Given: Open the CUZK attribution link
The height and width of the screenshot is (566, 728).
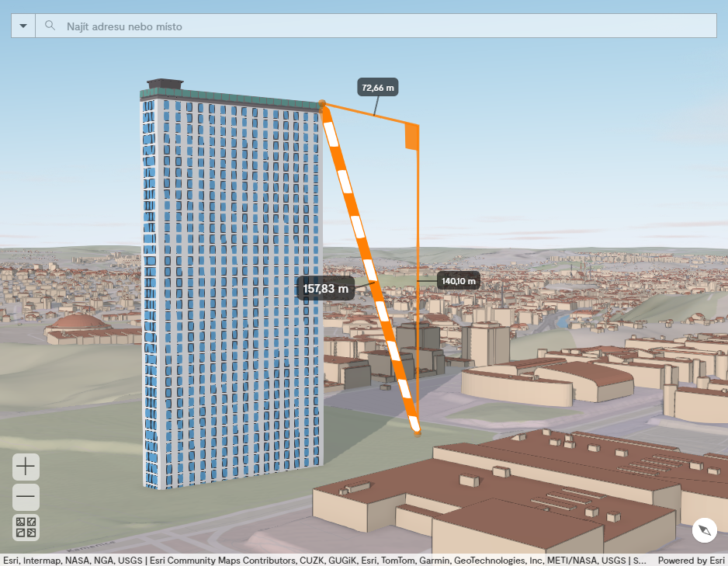Looking at the screenshot, I should click(314, 560).
